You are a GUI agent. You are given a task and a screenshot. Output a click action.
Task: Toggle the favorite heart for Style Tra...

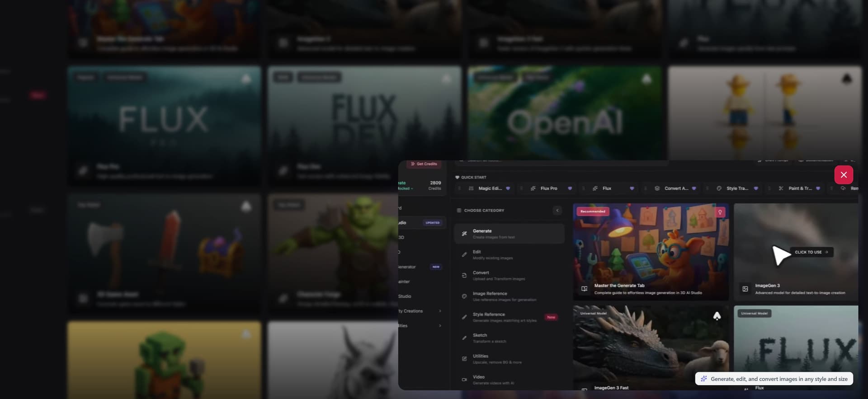pyautogui.click(x=755, y=188)
